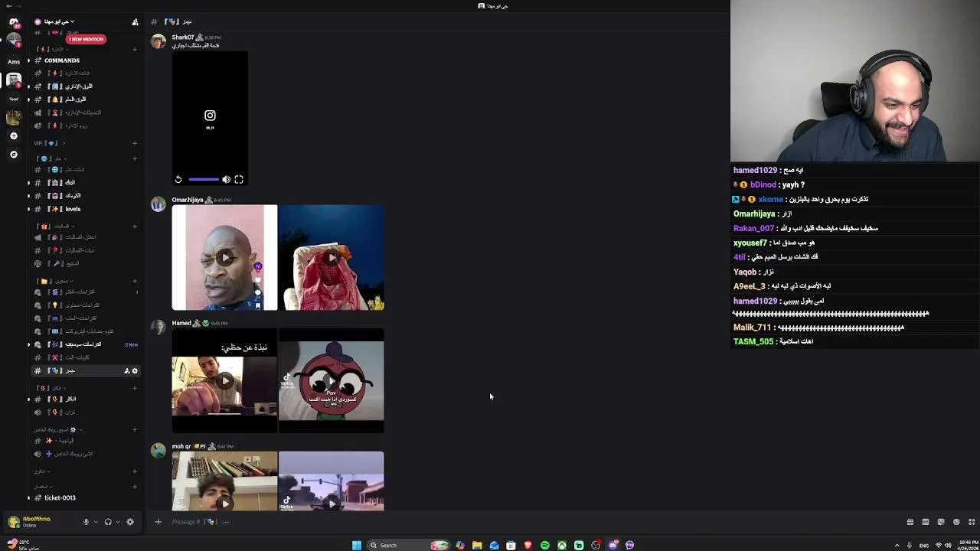Open the COMMANDS channel
Screen dimensions: 980x551
62,60
